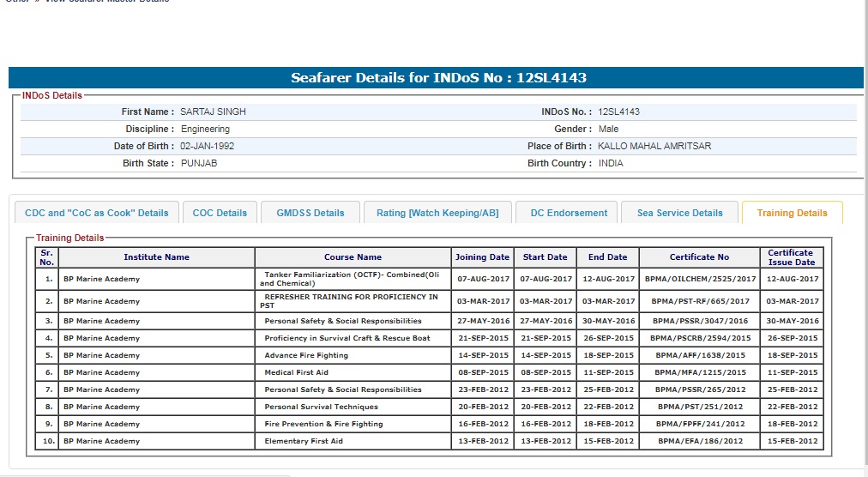The image size is (868, 477).
Task: Click the Training Details tab
Action: 792,213
